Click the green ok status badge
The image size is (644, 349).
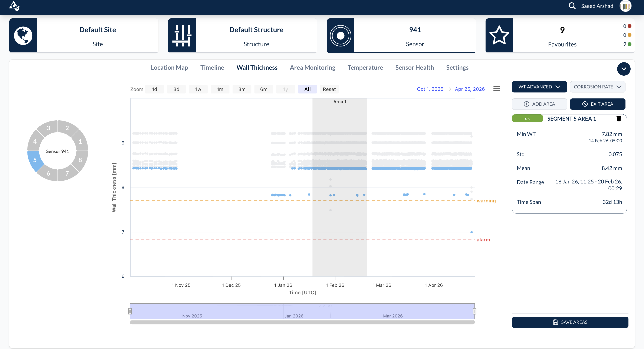pyautogui.click(x=527, y=119)
